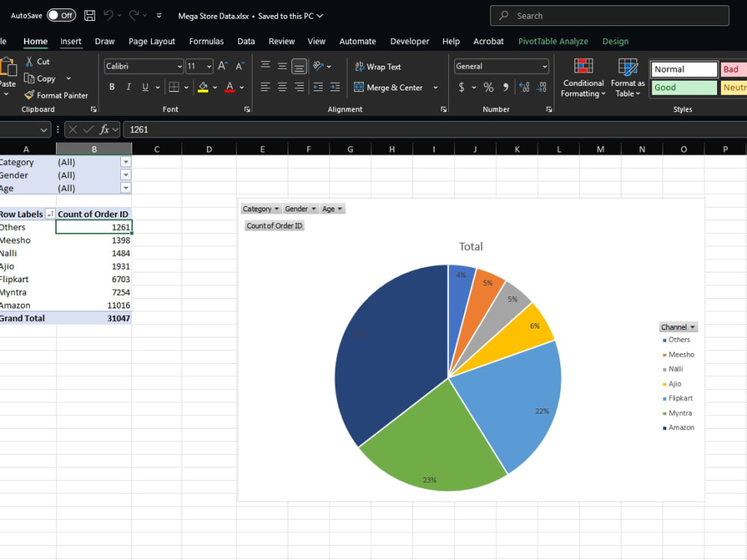
Task: Toggle Bold formatting
Action: click(112, 87)
